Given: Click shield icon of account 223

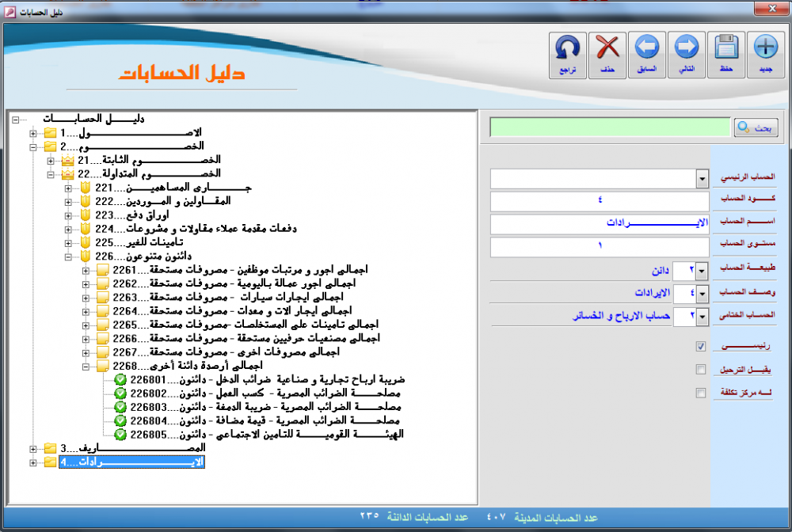Looking at the screenshot, I should tap(86, 215).
